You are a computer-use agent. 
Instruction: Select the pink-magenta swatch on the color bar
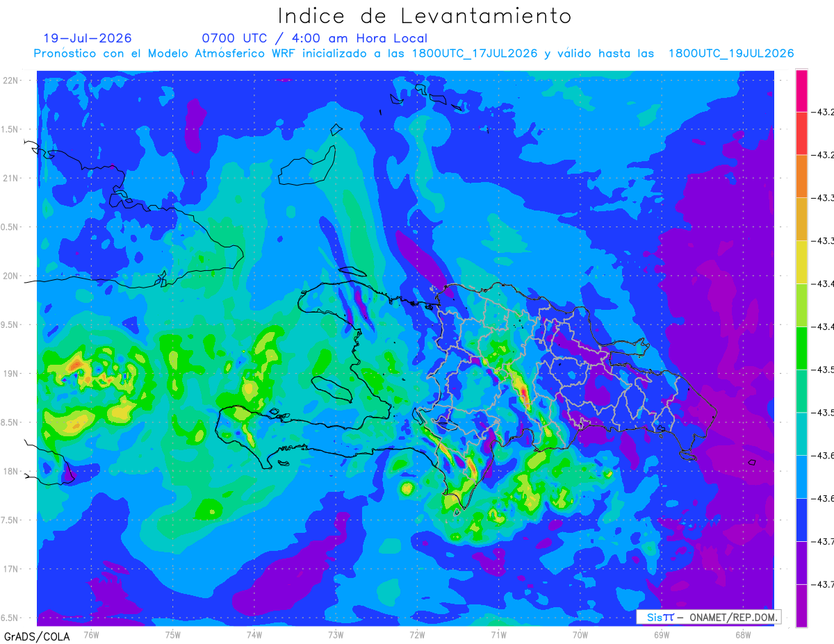tap(801, 90)
